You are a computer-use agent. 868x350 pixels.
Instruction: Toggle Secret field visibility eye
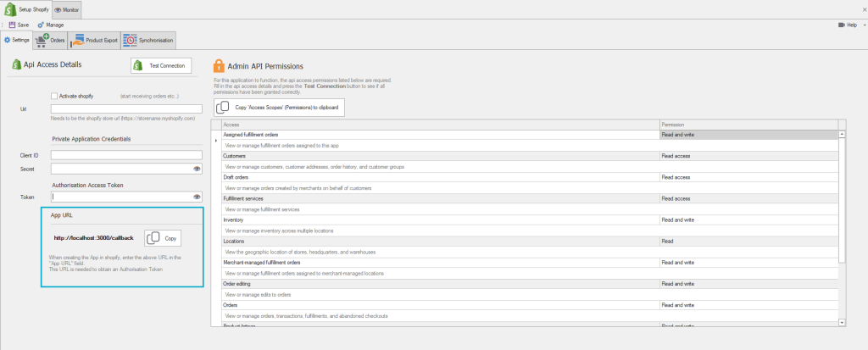pos(197,169)
